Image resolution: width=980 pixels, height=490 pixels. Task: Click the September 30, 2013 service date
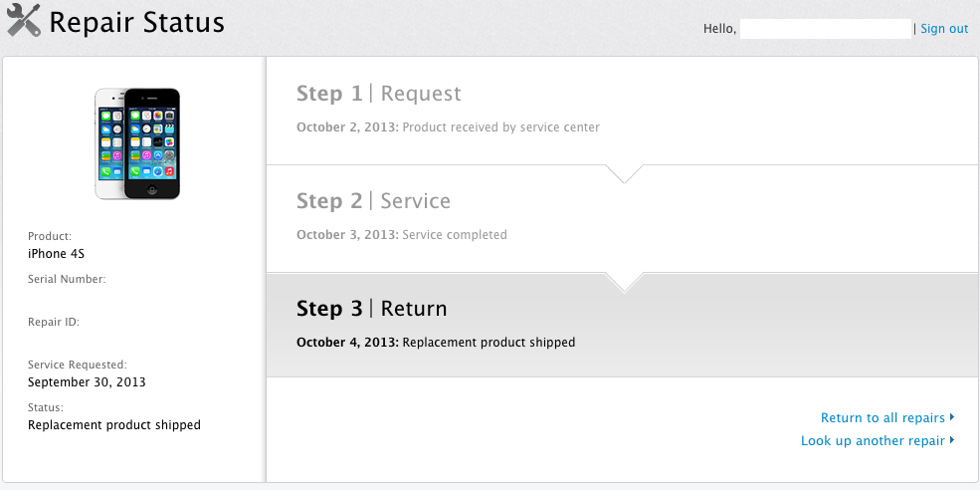(87, 382)
